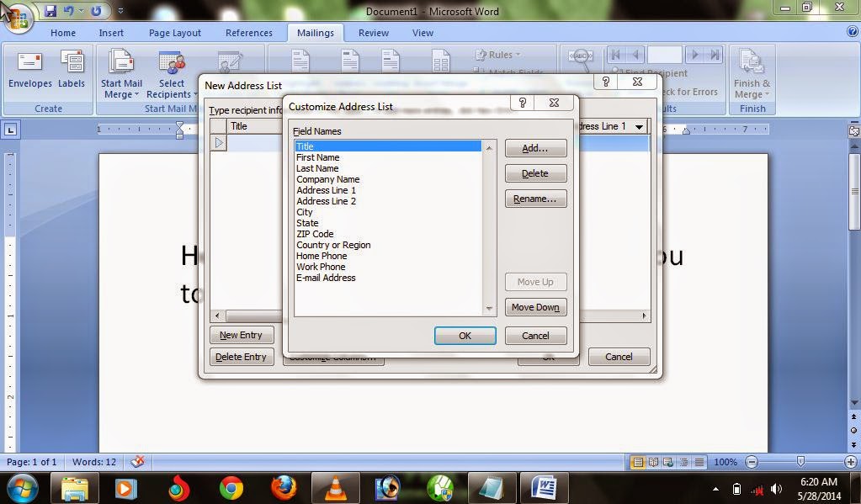Switch to the View tab
This screenshot has height=504, width=861.
[423, 33]
